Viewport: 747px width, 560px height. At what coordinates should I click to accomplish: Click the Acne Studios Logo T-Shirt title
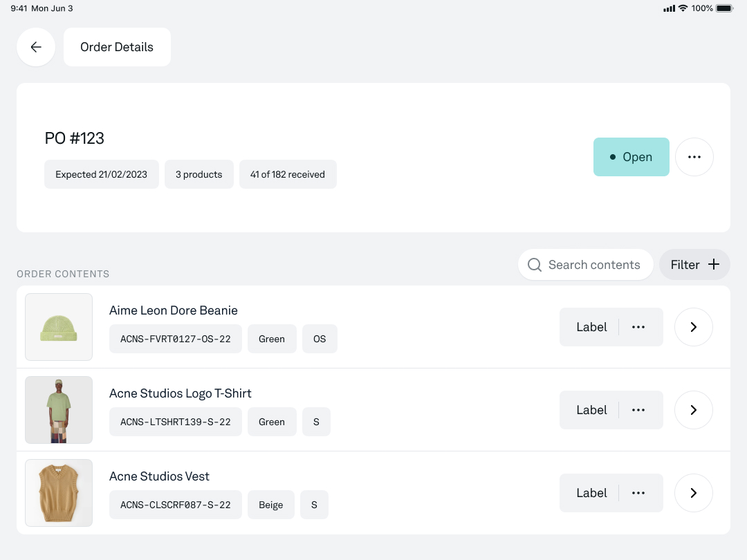click(x=180, y=393)
